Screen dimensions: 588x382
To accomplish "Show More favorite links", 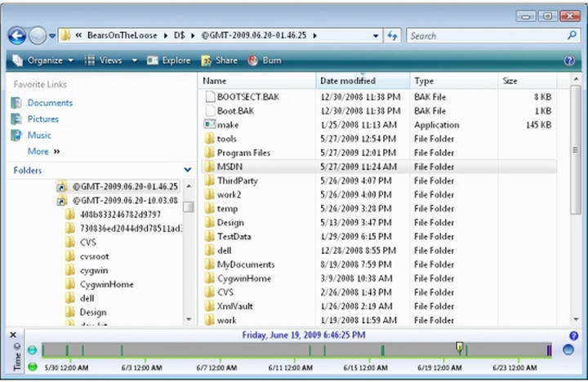I will point(43,151).
